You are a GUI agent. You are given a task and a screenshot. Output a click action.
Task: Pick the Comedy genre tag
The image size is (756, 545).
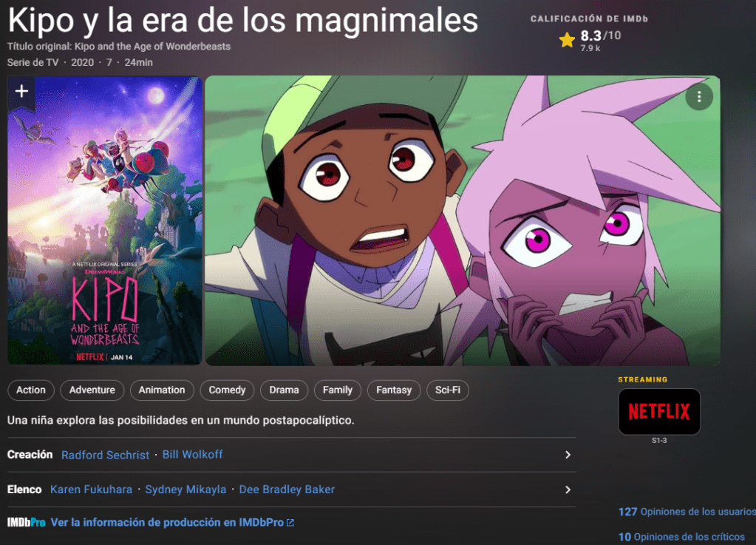[227, 390]
